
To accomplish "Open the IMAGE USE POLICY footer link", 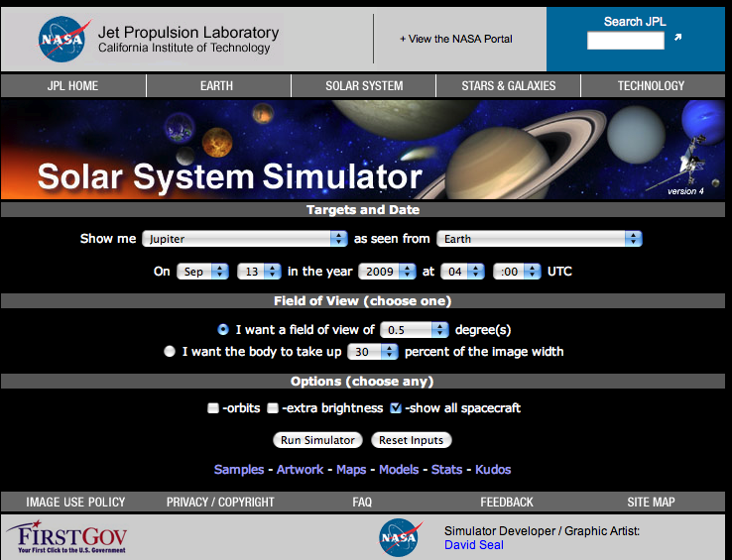I will point(75,503).
